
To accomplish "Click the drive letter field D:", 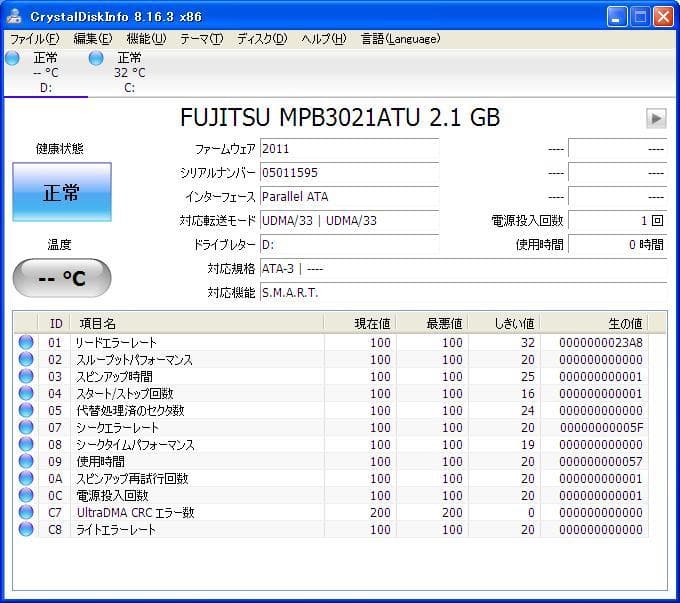I will (350, 245).
